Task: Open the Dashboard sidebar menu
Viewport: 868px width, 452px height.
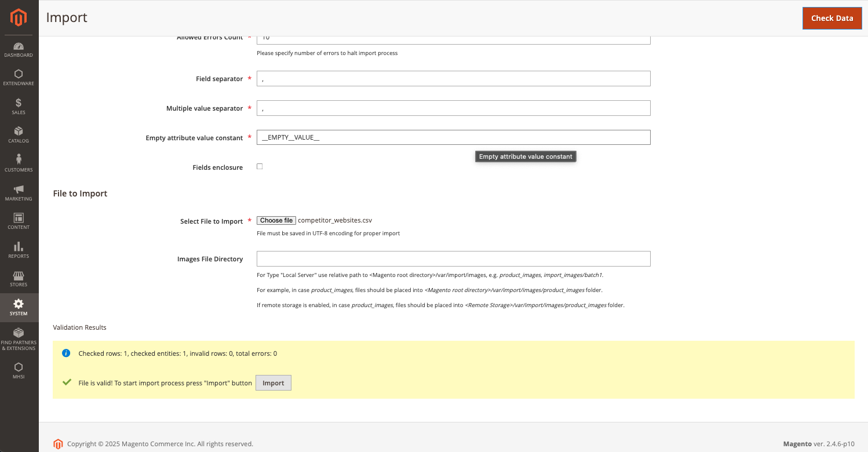Action: click(19, 50)
